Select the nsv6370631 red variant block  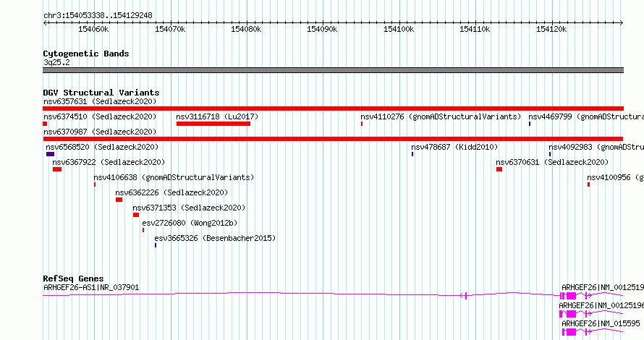(499, 169)
